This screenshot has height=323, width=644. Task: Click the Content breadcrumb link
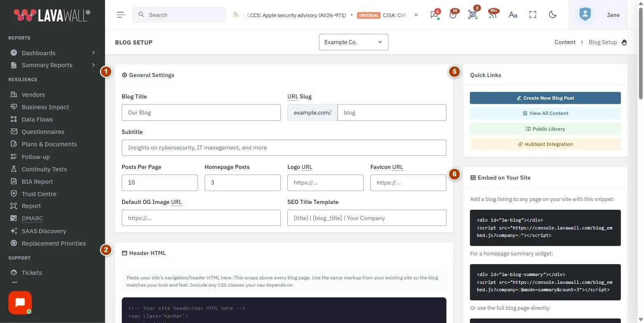pyautogui.click(x=565, y=42)
